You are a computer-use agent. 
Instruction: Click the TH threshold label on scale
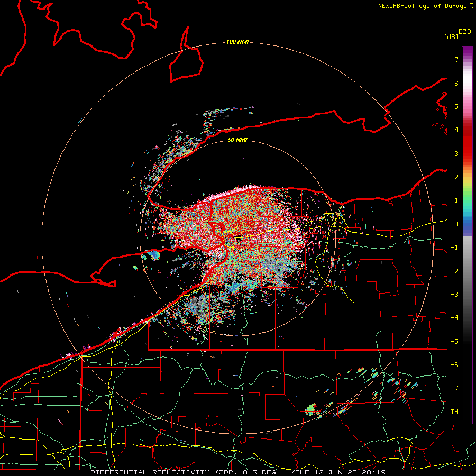(454, 412)
